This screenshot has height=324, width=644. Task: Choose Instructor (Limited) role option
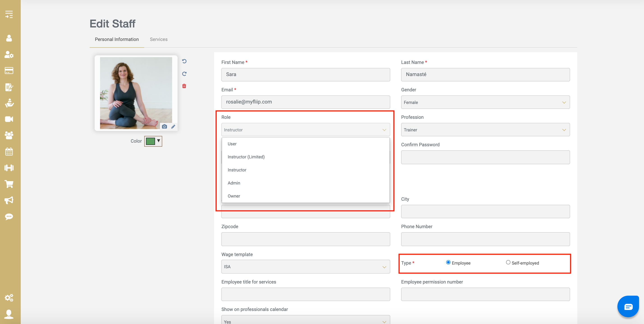(x=246, y=157)
